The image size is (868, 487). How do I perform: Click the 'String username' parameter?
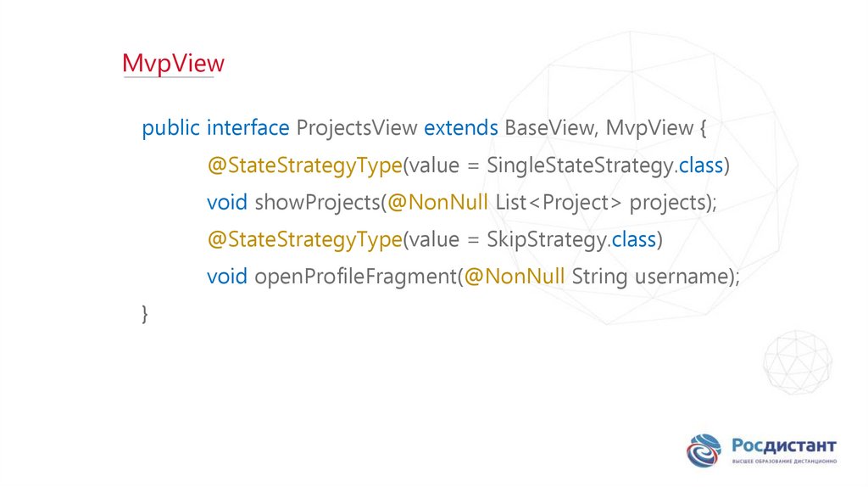click(x=649, y=277)
